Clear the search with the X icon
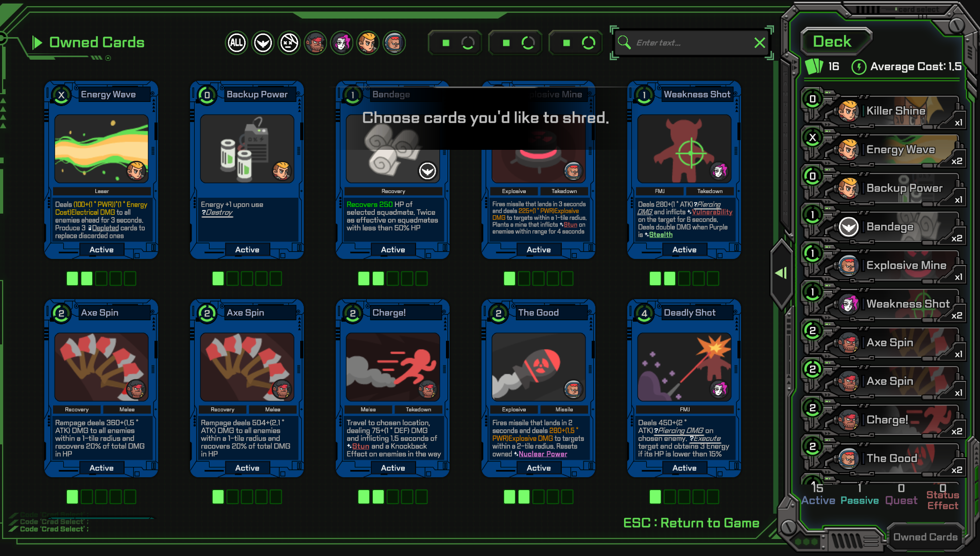The height and width of the screenshot is (556, 980). coord(759,43)
